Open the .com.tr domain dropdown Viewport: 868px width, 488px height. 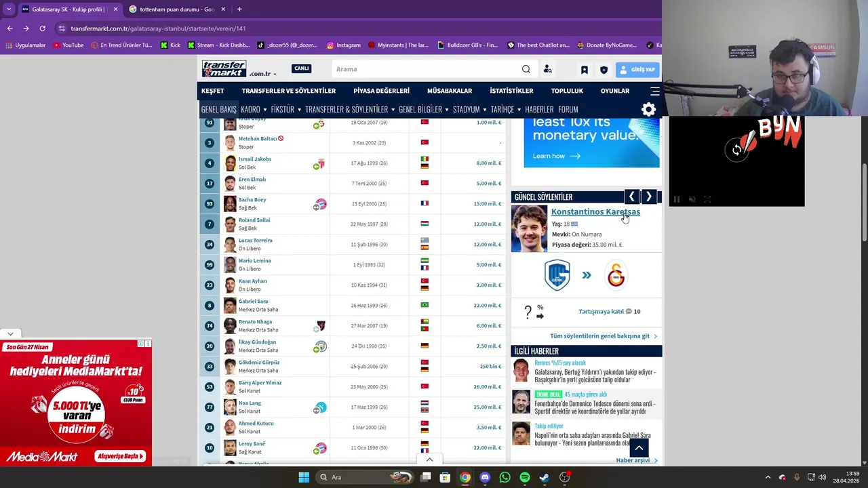click(x=262, y=73)
